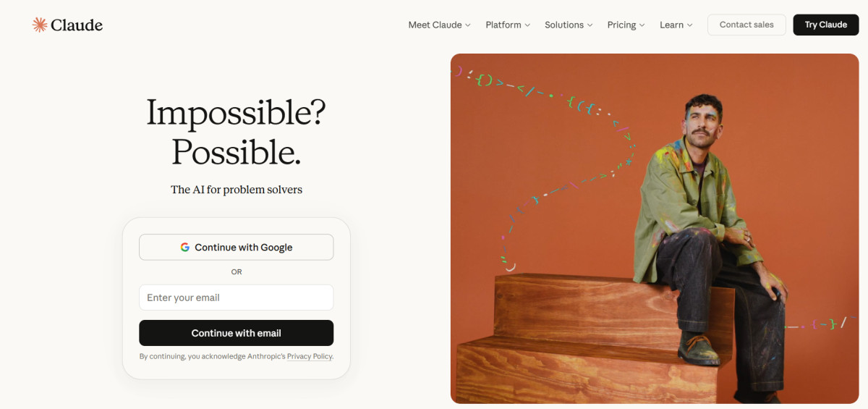The image size is (868, 409).
Task: Select Solutions in the top navigation
Action: click(564, 25)
